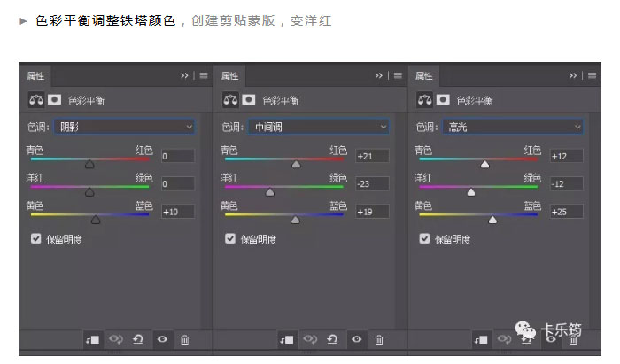Select the layer mask icon in 高光 panel
This screenshot has height=364, width=620.
[443, 99]
